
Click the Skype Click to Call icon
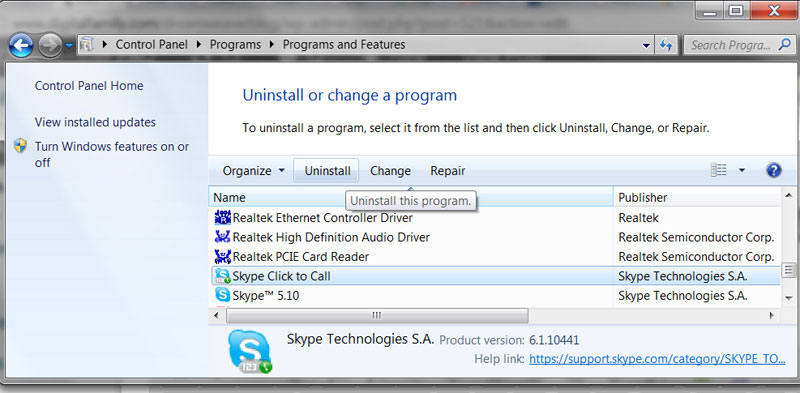222,276
